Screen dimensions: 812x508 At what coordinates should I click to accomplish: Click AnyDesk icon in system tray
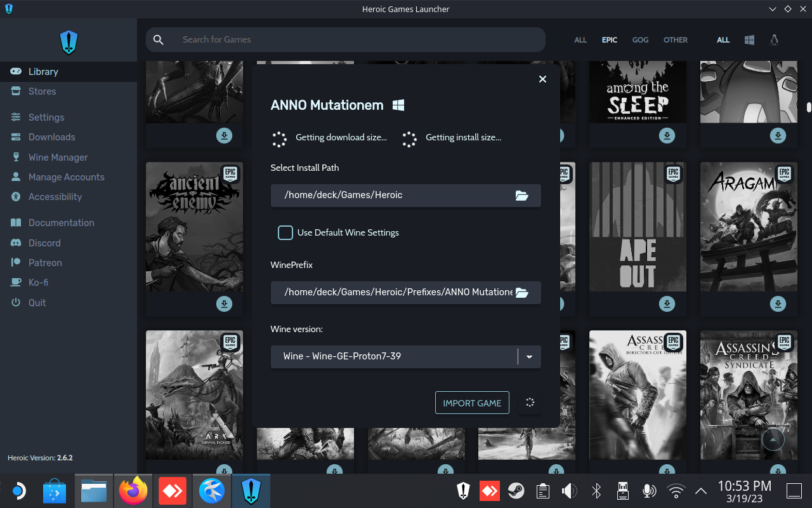pos(489,491)
